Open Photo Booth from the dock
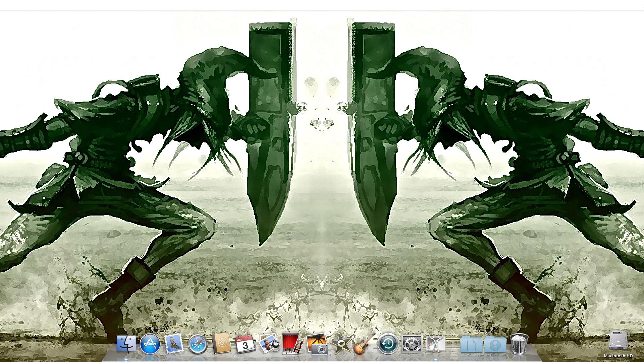Viewport: 644px width, 362px height. pos(293,344)
